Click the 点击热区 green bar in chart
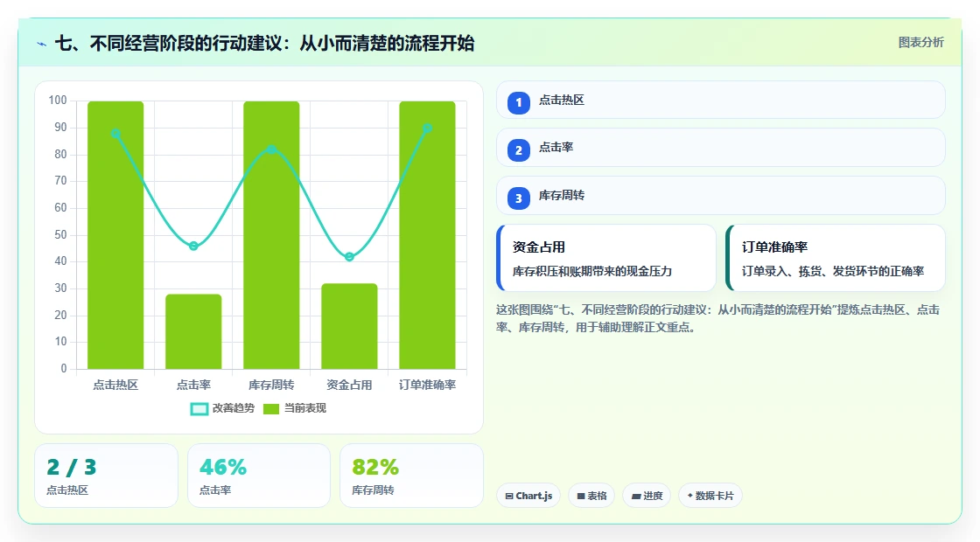The height and width of the screenshot is (542, 980). point(115,235)
